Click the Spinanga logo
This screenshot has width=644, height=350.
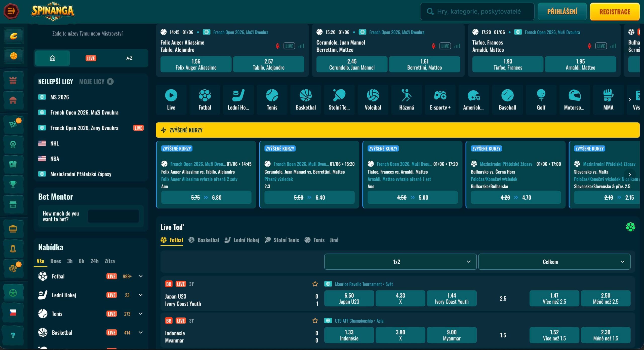(x=53, y=11)
